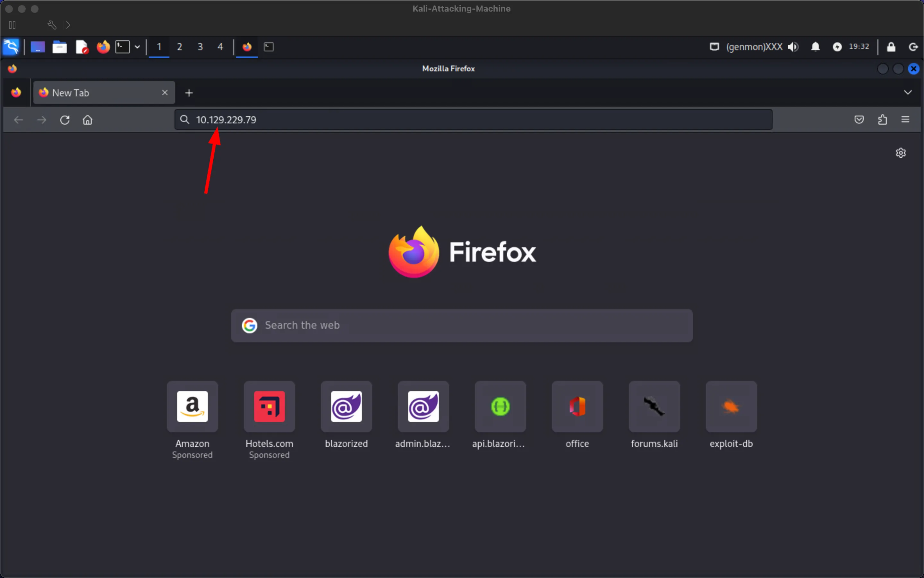Launch the text editor from the panel

(82, 47)
